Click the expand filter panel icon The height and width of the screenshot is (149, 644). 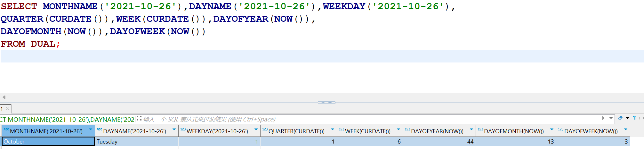[x=139, y=119]
